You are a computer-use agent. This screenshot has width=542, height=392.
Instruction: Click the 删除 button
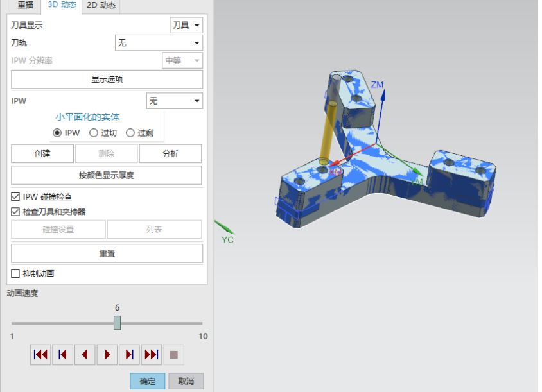(x=107, y=154)
